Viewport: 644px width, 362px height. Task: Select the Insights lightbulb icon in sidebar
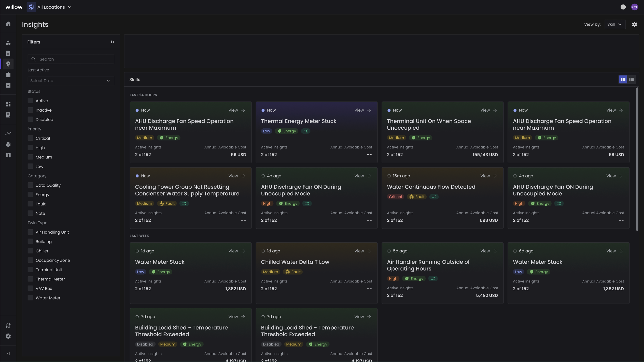tap(8, 64)
